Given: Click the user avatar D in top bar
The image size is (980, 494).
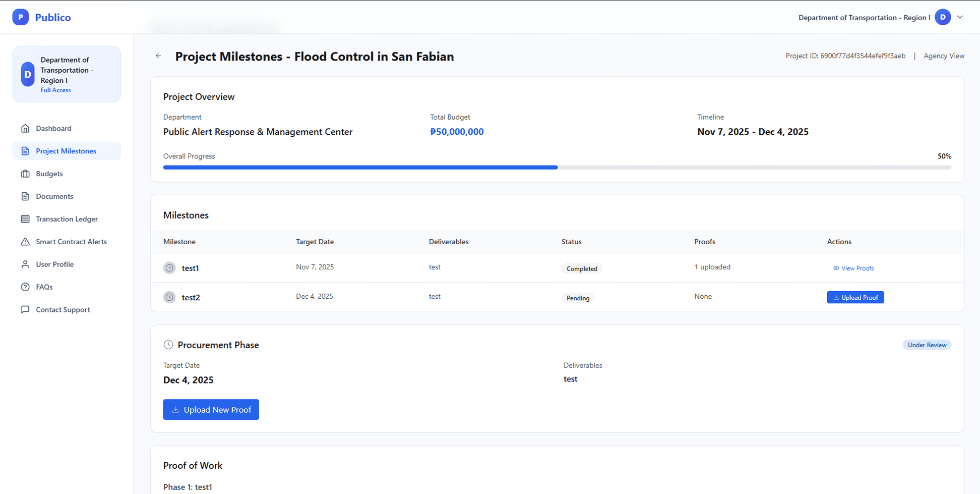Looking at the screenshot, I should (943, 17).
